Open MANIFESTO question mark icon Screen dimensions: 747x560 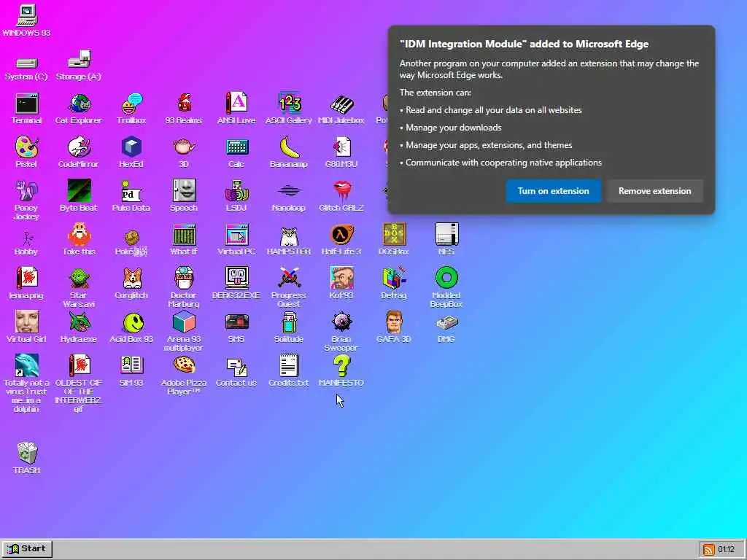(x=341, y=366)
